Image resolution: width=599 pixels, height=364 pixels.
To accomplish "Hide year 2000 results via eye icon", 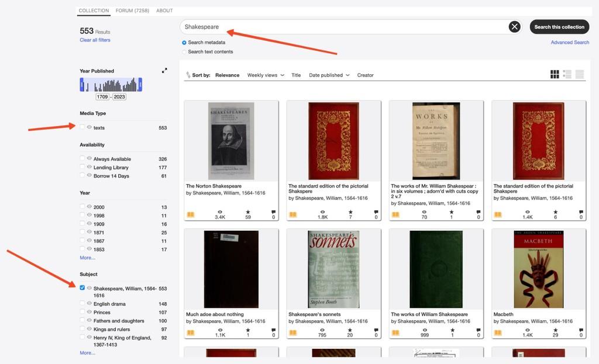I will click(x=89, y=206).
